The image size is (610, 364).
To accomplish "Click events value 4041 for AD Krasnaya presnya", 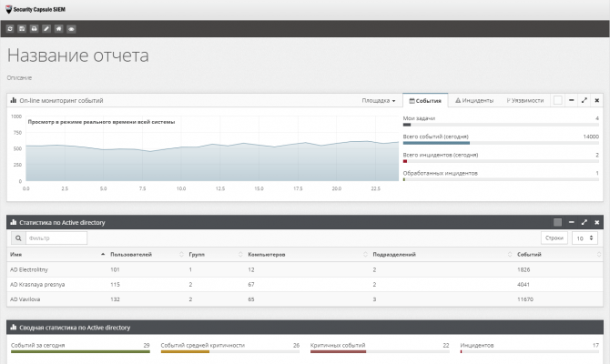I will pyautogui.click(x=524, y=284).
